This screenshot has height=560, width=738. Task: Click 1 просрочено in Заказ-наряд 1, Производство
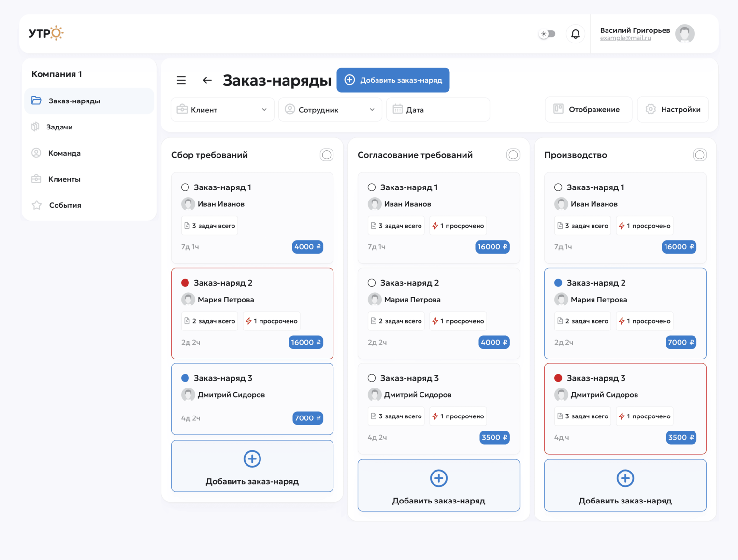coord(645,226)
